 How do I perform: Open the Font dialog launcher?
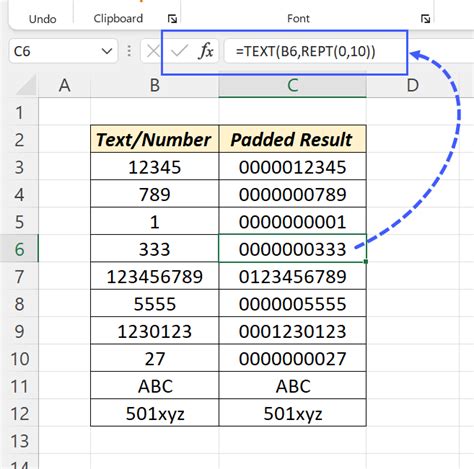coord(425,19)
